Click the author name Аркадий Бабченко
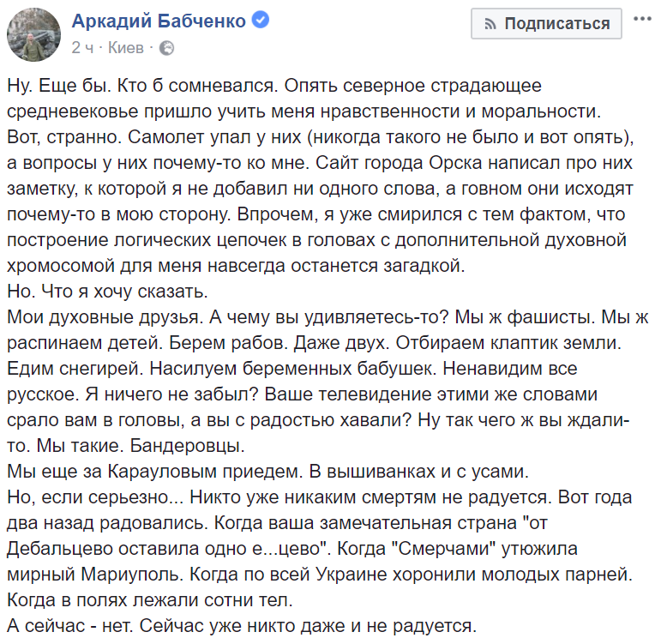This screenshot has width=661, height=644. pyautogui.click(x=159, y=21)
